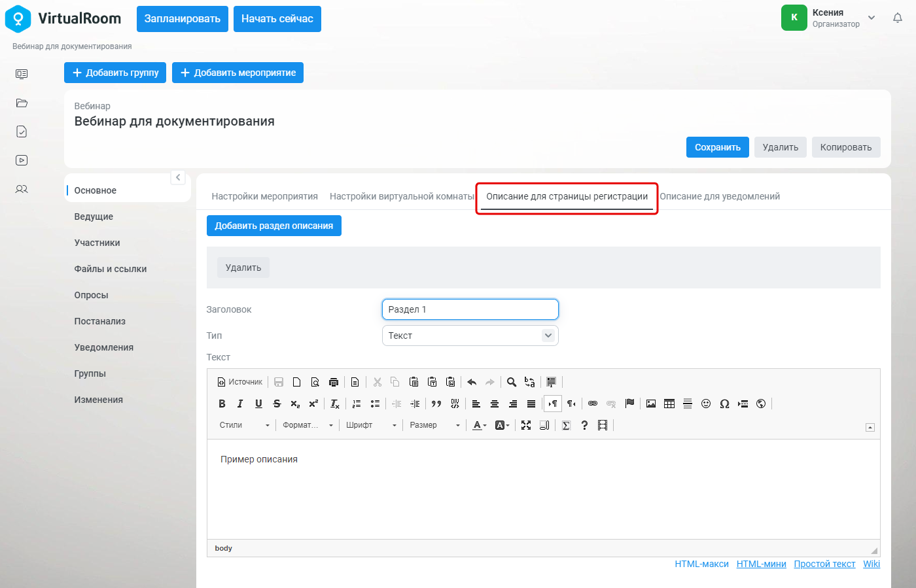The width and height of the screenshot is (916, 588).
Task: Apply italic formatting in the editor
Action: point(240,404)
